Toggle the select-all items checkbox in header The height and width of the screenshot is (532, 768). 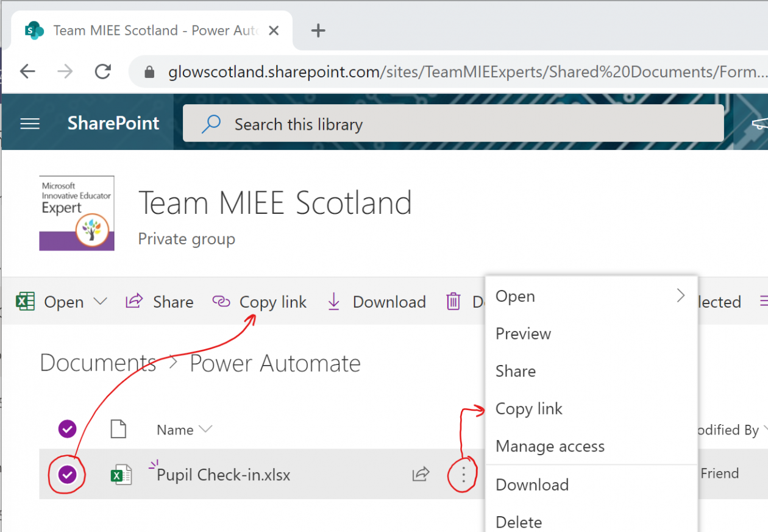pos(67,429)
